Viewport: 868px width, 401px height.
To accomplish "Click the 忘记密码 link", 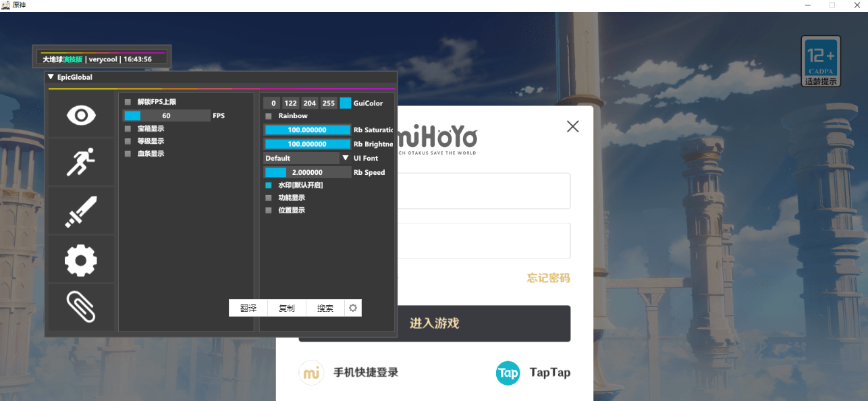I will (549, 278).
